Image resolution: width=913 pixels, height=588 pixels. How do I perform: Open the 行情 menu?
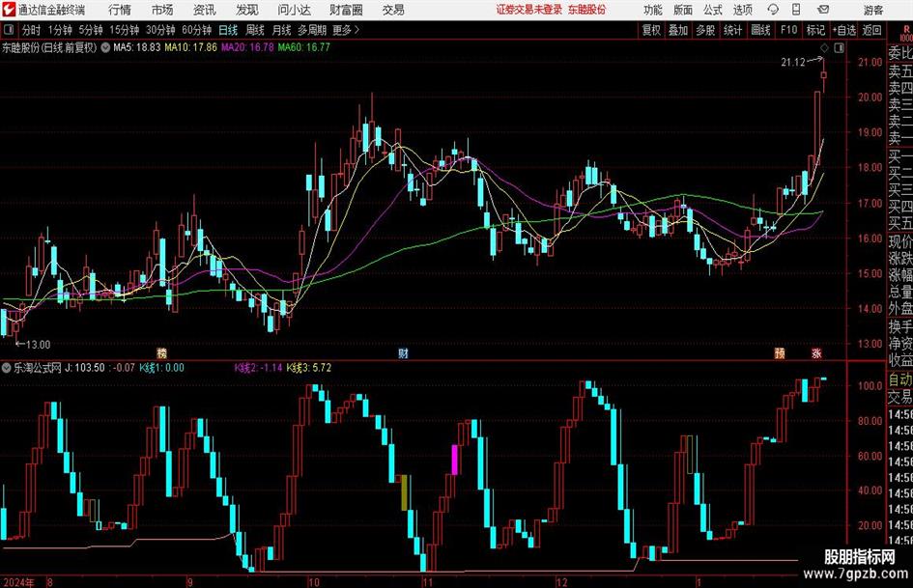[x=120, y=10]
